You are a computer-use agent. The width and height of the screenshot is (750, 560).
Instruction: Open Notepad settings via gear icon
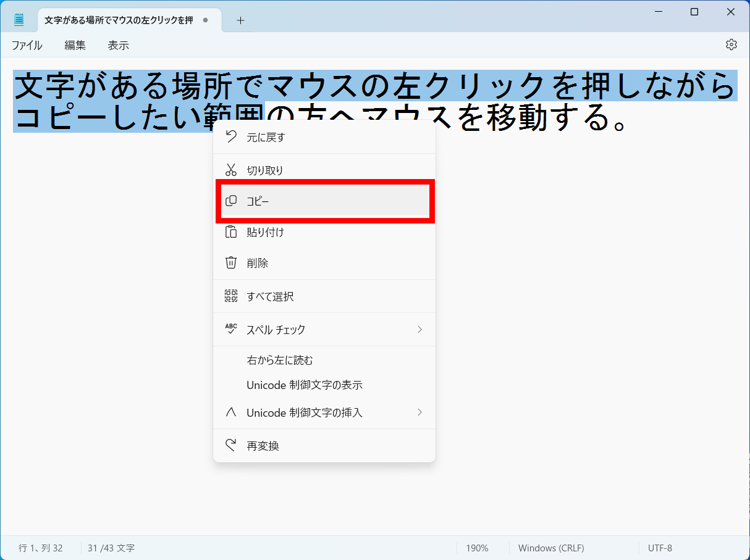point(731,44)
